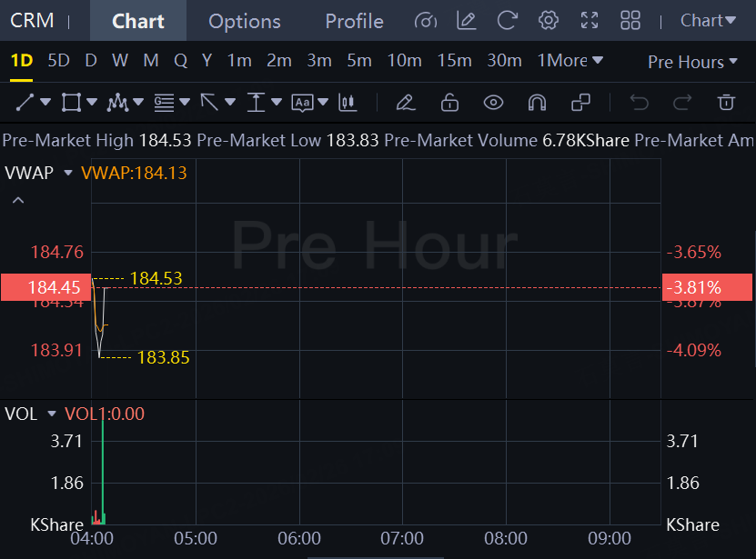Open Fibonacci tool dropdown arrow
This screenshot has width=756, height=559.
tap(184, 102)
